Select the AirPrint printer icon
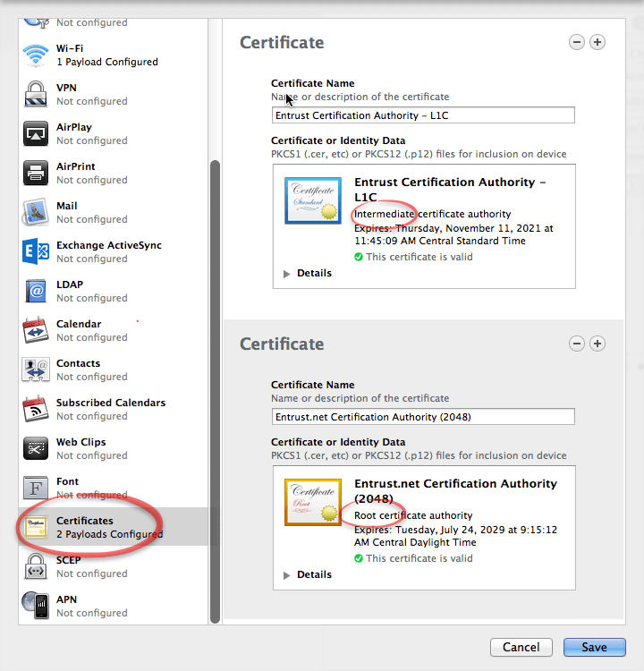Image resolution: width=644 pixels, height=671 pixels. point(36,173)
